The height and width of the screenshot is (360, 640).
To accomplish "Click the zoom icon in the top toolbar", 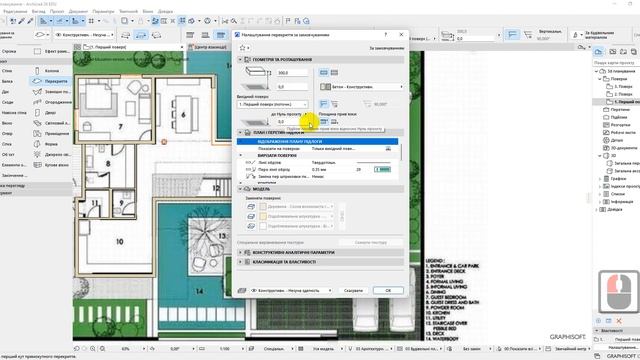I will pos(234,21).
